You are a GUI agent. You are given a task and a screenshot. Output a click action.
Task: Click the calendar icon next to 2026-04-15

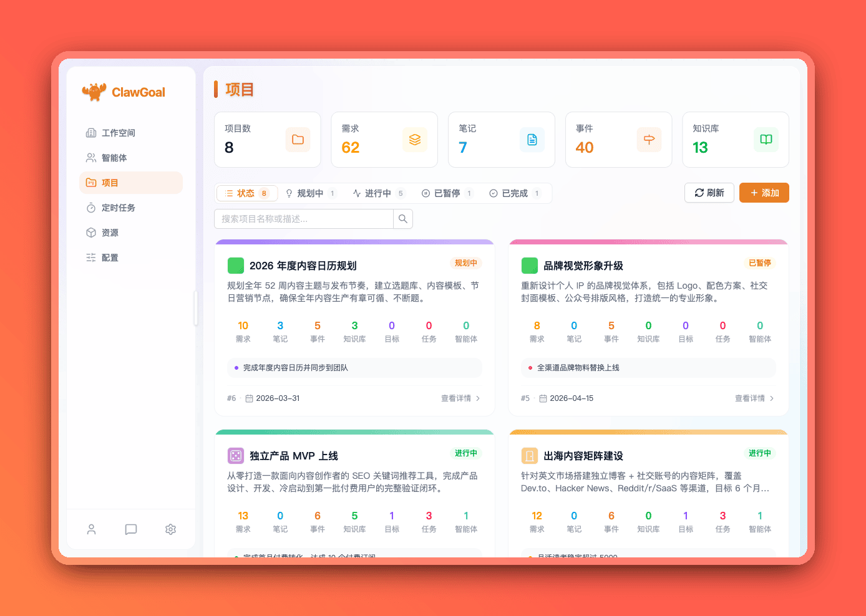coord(543,398)
